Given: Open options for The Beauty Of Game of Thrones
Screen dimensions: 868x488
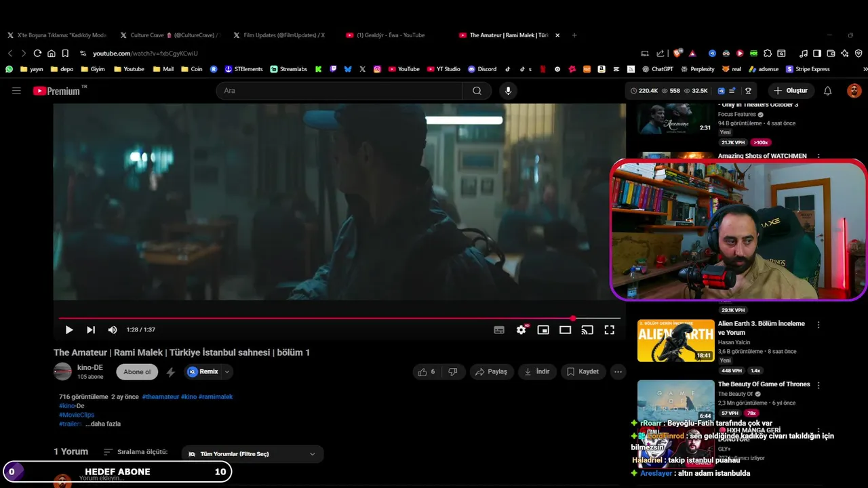Looking at the screenshot, I should (x=818, y=386).
